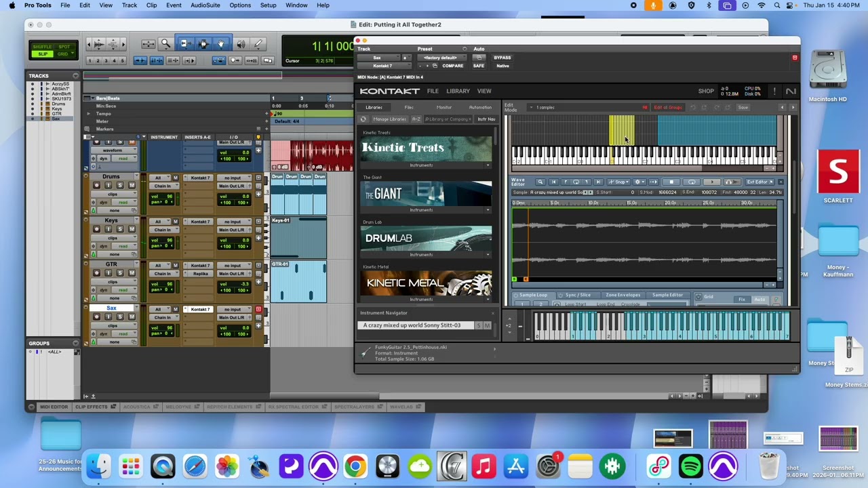Viewport: 868px width, 488px height.
Task: Click the Kontakt library list vertical scrollbar
Action: point(496,136)
